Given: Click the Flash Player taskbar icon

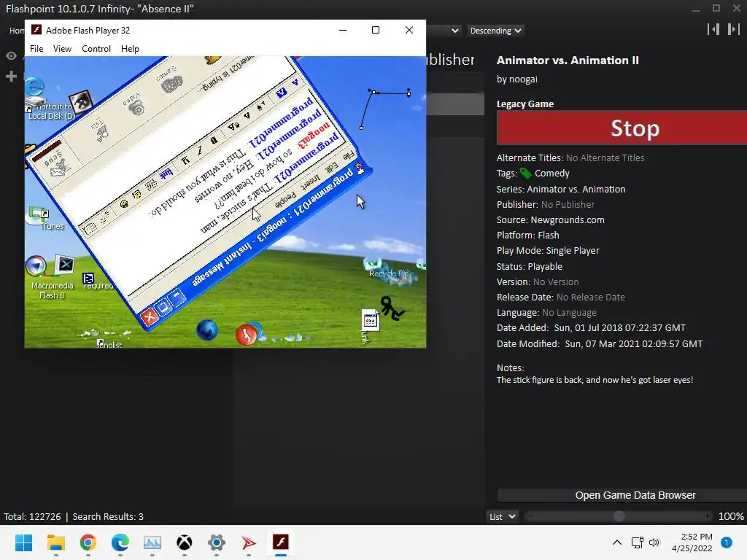Looking at the screenshot, I should 281,542.
